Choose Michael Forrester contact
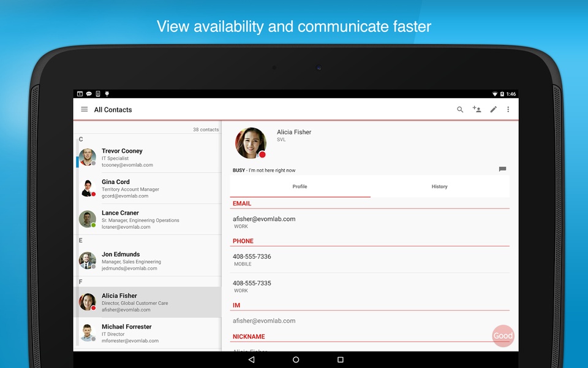Screen dimensions: 588x368 click(x=149, y=334)
